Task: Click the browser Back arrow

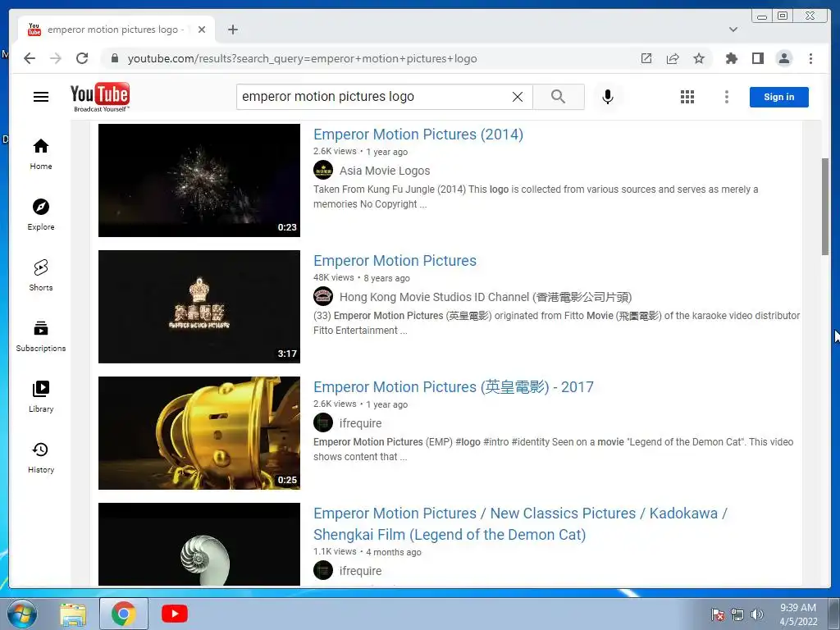Action: point(30,58)
